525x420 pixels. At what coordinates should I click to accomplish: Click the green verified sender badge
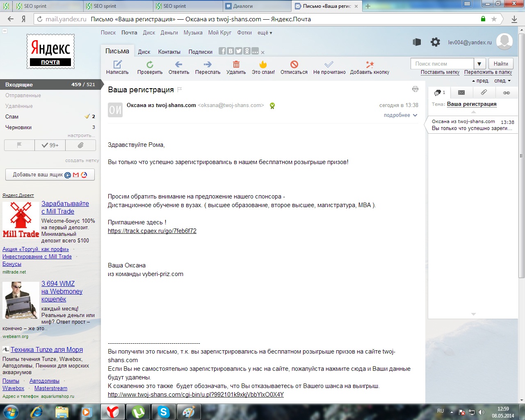272,106
